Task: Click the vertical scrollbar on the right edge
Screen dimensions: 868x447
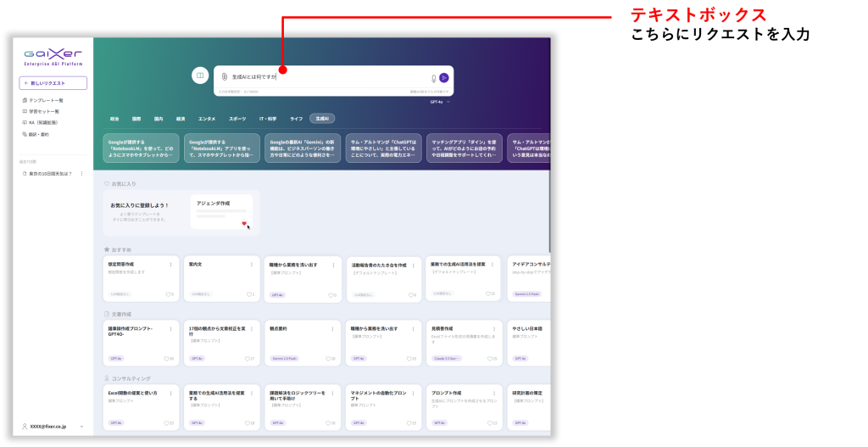Action: tap(549, 212)
